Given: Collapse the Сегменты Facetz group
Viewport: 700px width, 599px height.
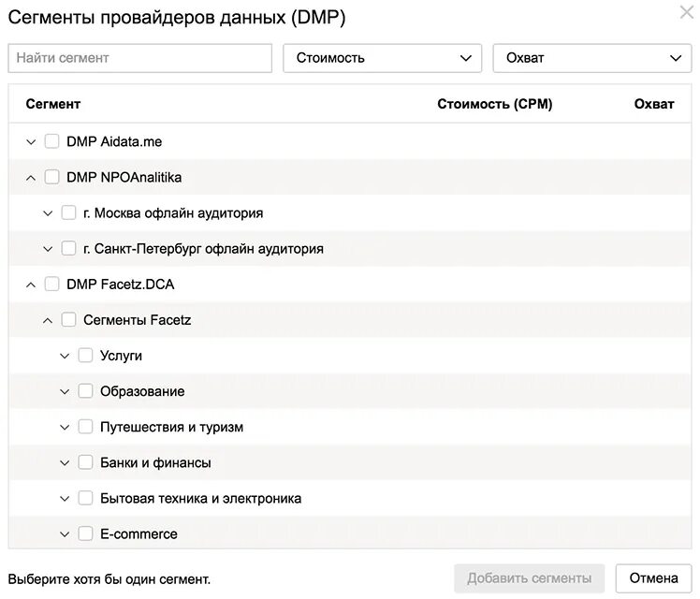Looking at the screenshot, I should [x=48, y=320].
